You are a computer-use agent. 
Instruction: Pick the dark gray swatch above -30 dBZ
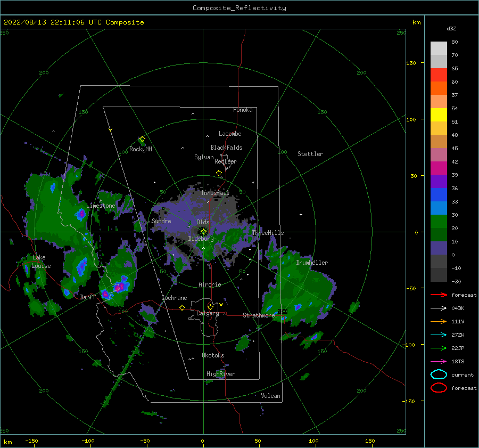click(x=439, y=275)
